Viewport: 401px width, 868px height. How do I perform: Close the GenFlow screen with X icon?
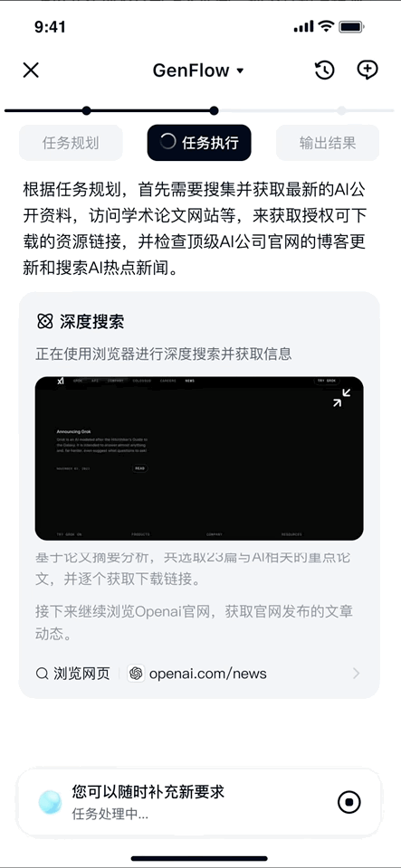(31, 71)
